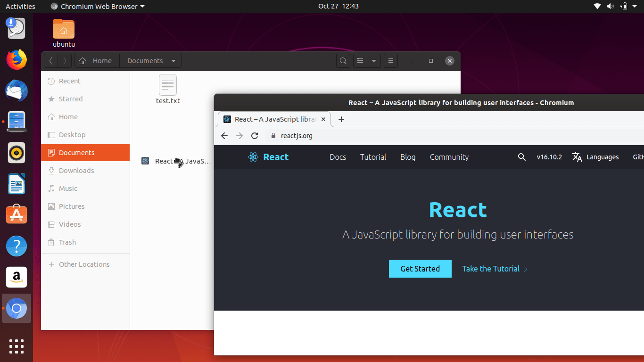Switch to the React tab in Chromium
This screenshot has width=644, height=362.
269,119
